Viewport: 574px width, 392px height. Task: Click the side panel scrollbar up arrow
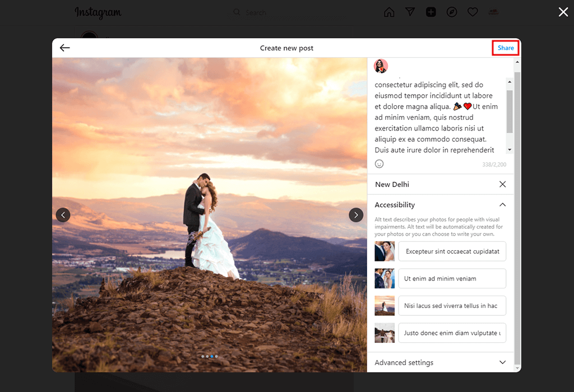517,62
